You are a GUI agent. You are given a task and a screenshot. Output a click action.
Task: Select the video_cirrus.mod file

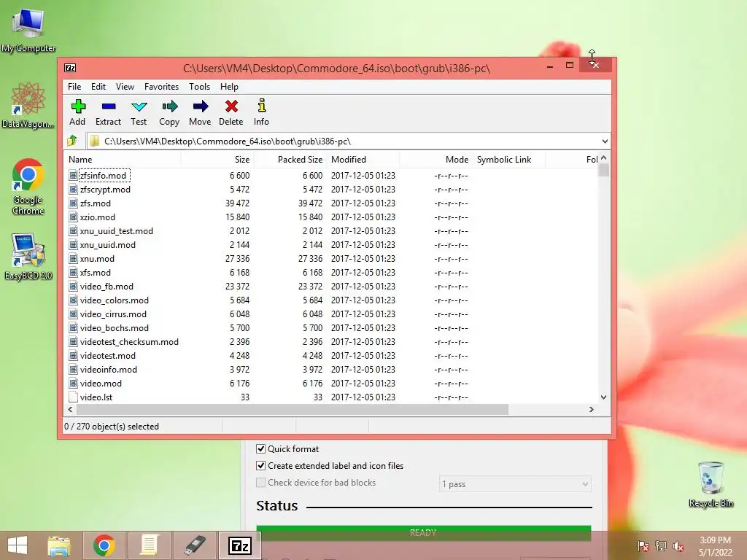pyautogui.click(x=113, y=314)
